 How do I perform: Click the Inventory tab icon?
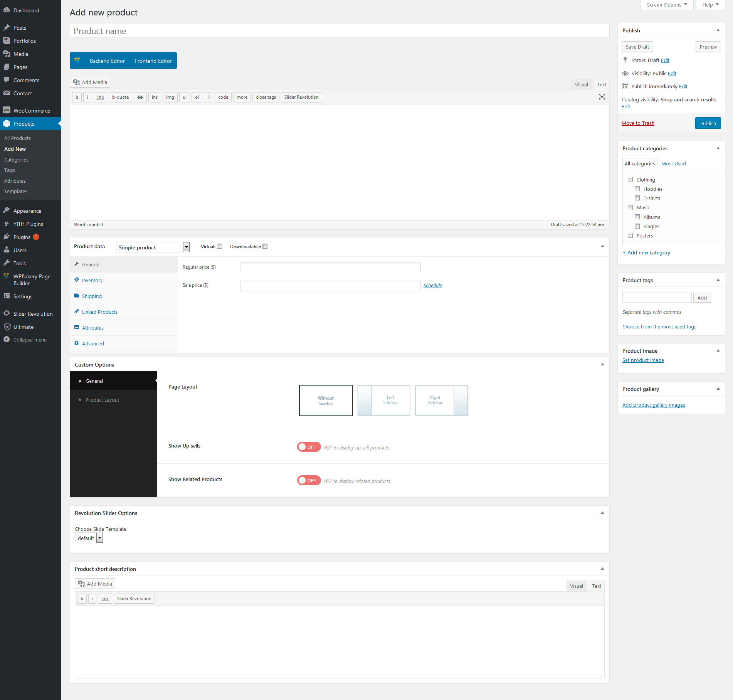[77, 280]
